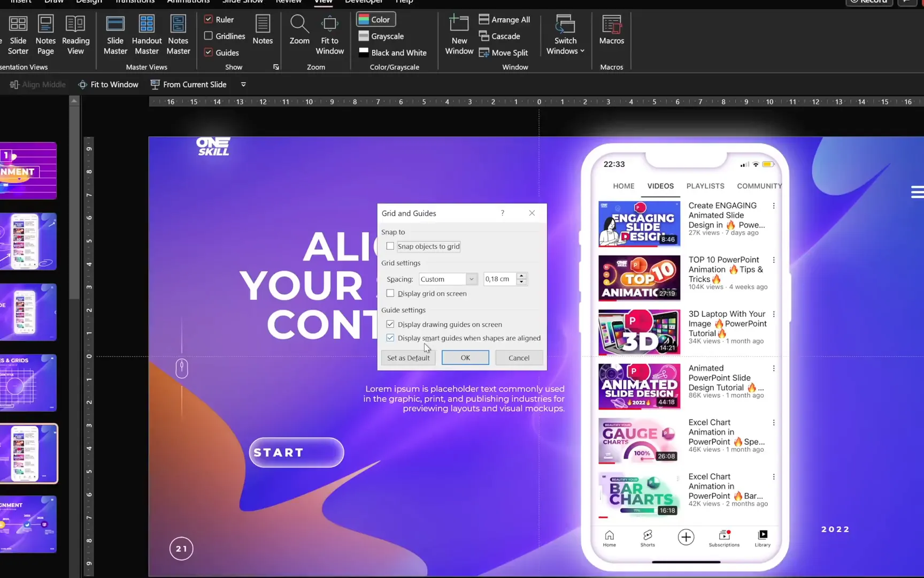Screen dimensions: 924x578
Task: Select the currently highlighted slide thumbnail
Action: tap(28, 454)
